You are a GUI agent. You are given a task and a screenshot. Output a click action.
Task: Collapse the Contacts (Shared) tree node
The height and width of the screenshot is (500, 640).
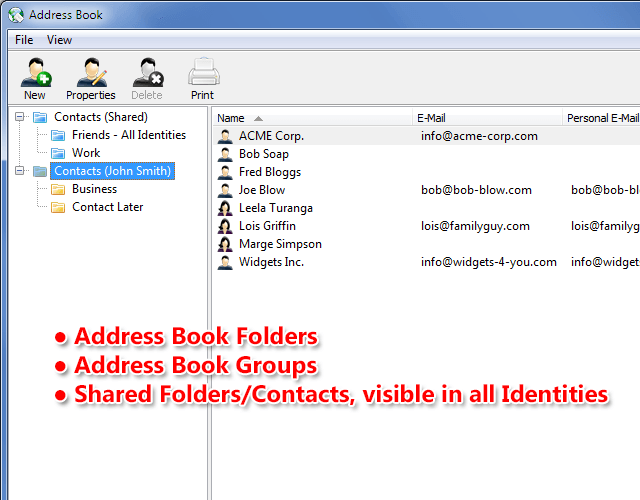coord(19,117)
